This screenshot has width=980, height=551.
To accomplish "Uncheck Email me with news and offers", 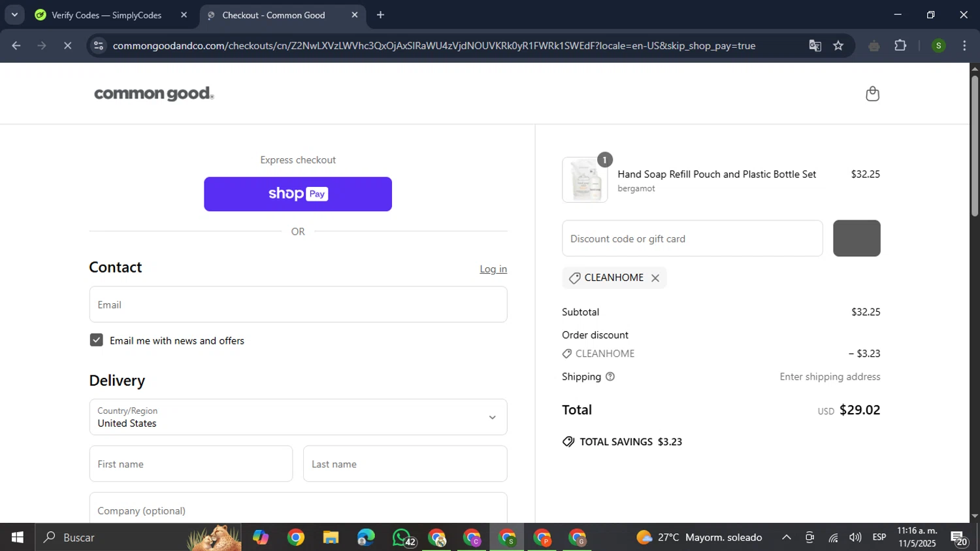I will coord(97,340).
